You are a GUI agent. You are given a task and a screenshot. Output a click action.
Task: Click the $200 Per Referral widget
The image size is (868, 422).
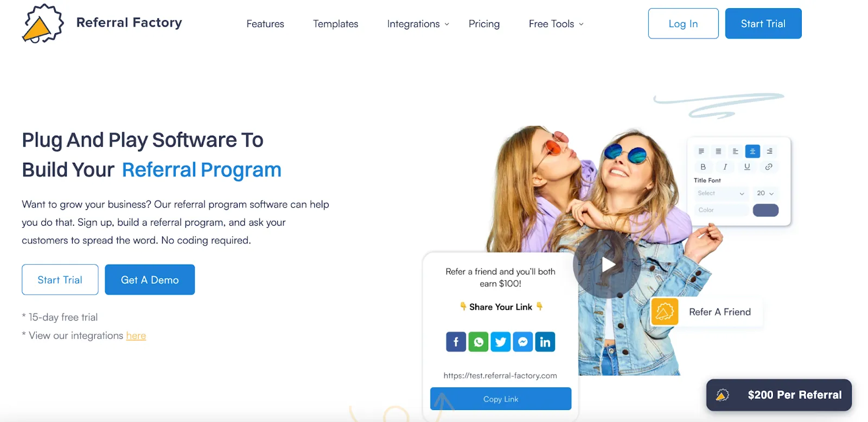(779, 395)
